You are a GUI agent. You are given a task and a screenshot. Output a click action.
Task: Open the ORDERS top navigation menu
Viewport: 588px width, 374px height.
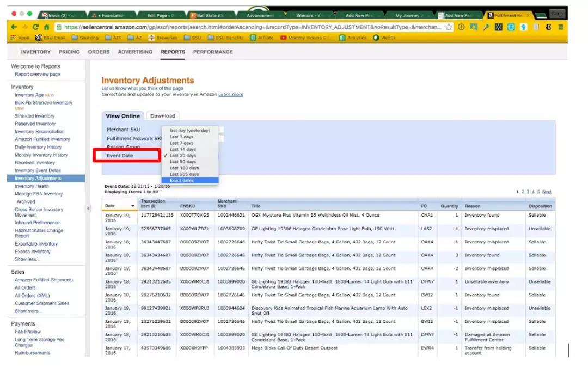(99, 52)
